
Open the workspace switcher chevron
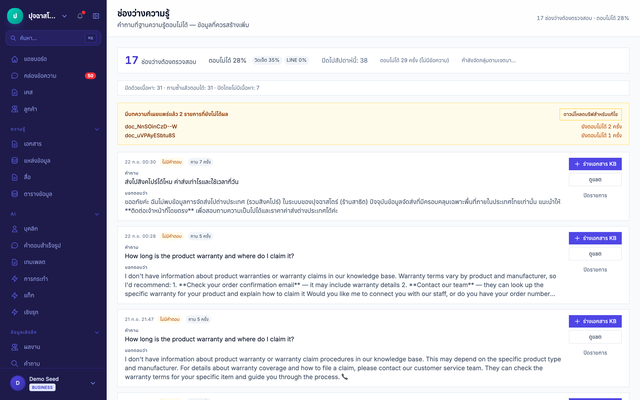pos(64,16)
